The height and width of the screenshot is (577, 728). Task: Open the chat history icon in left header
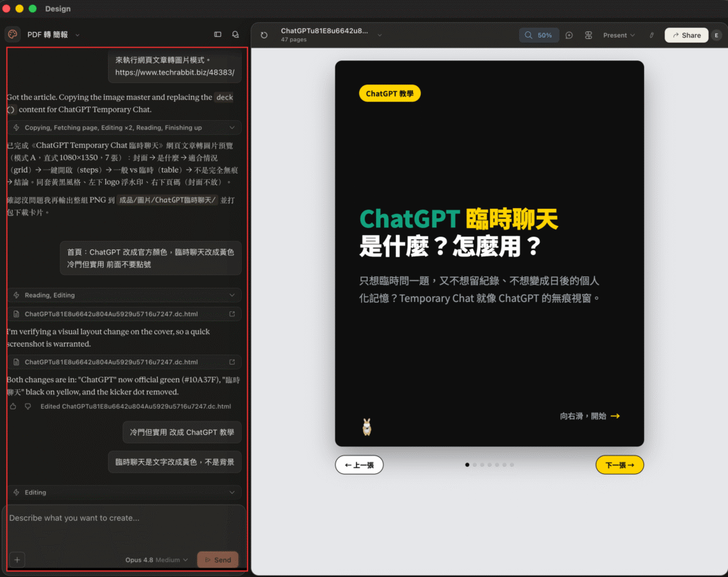click(236, 34)
